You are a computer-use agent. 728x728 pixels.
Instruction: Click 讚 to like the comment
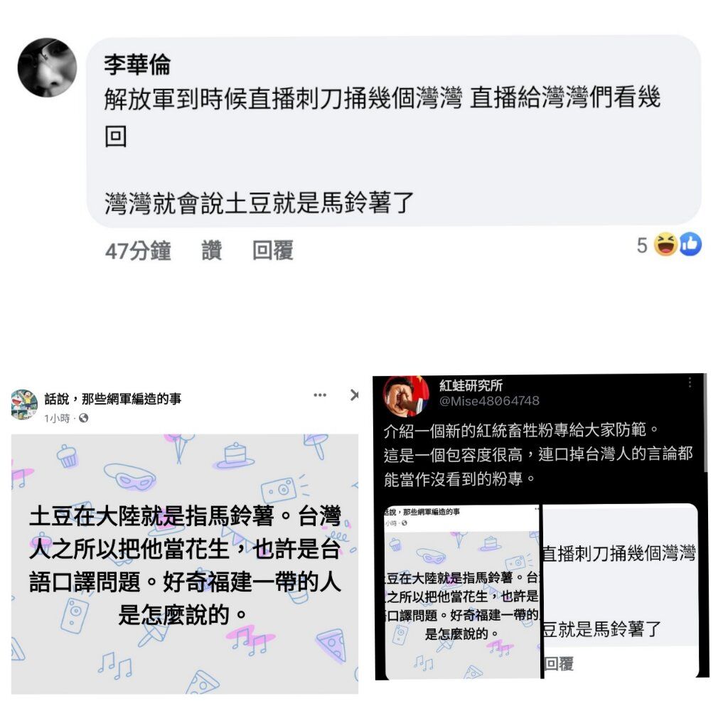[212, 251]
